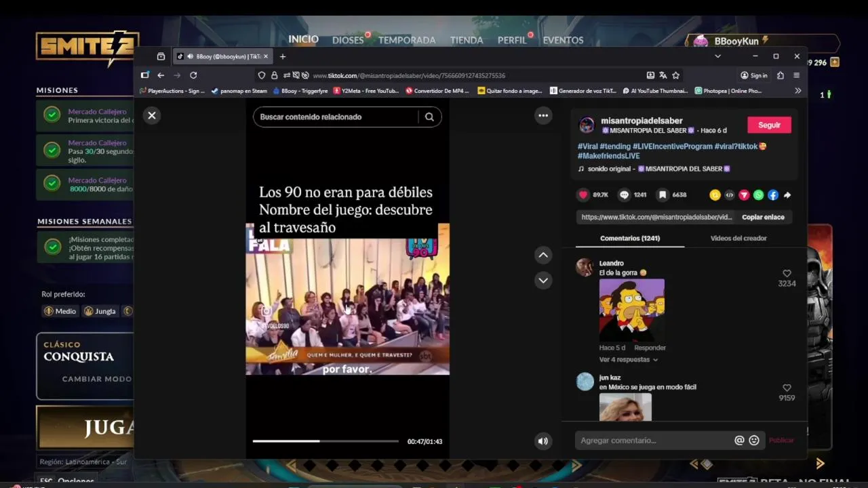The height and width of the screenshot is (488, 868).
Task: Open comments via the speech bubble icon
Action: coord(625,195)
